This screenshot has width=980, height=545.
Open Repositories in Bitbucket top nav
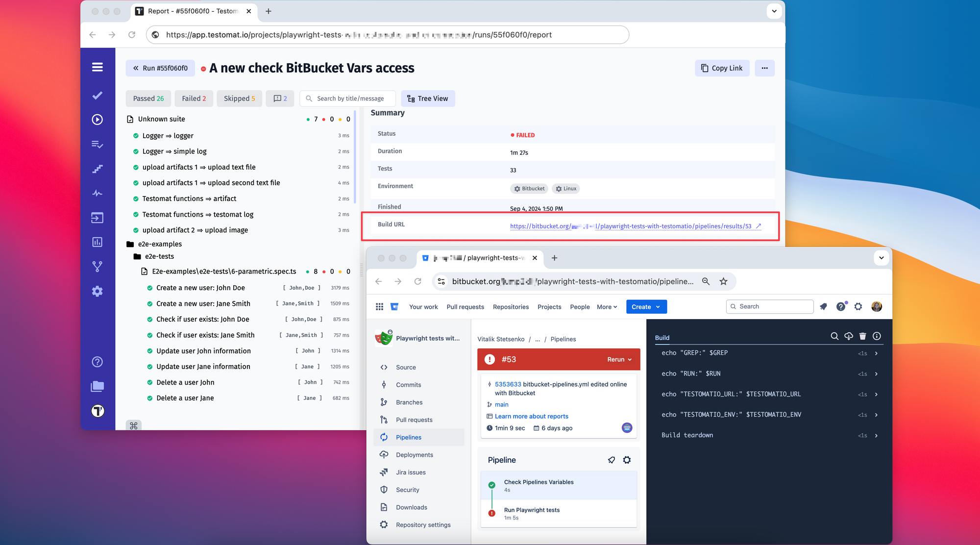click(511, 307)
